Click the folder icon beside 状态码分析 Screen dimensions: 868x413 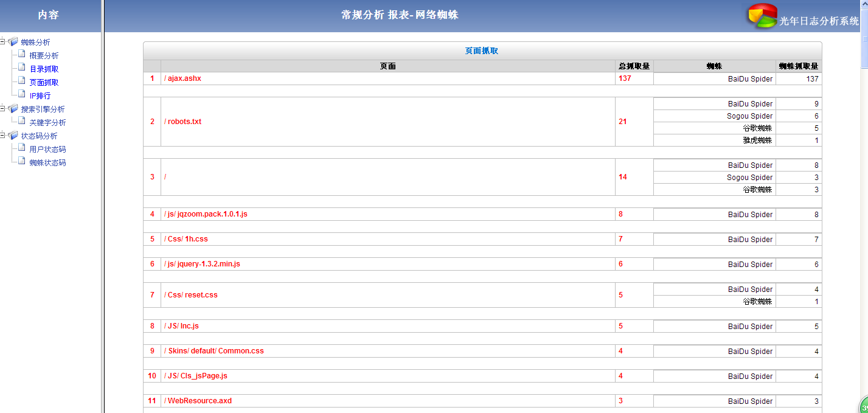[x=13, y=136]
